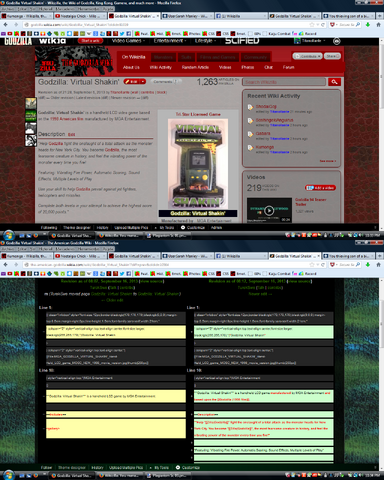Click the Add a video button
This screenshot has width=384, height=480.
coord(320,188)
